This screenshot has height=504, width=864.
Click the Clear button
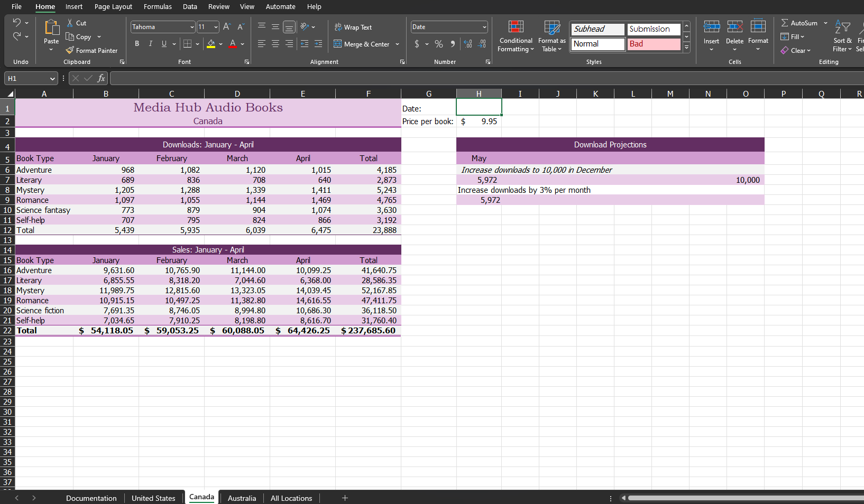pos(795,50)
